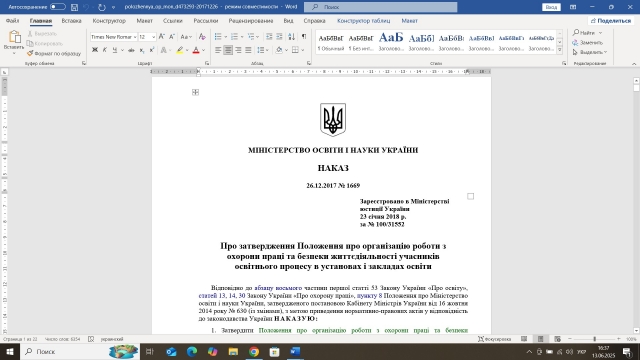Justify text alignment
640x360 pixels.
coord(248,50)
